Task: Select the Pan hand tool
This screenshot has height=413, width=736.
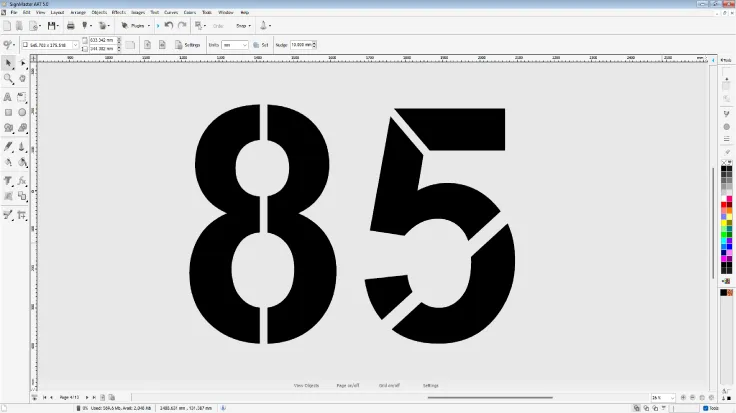Action: (22, 78)
